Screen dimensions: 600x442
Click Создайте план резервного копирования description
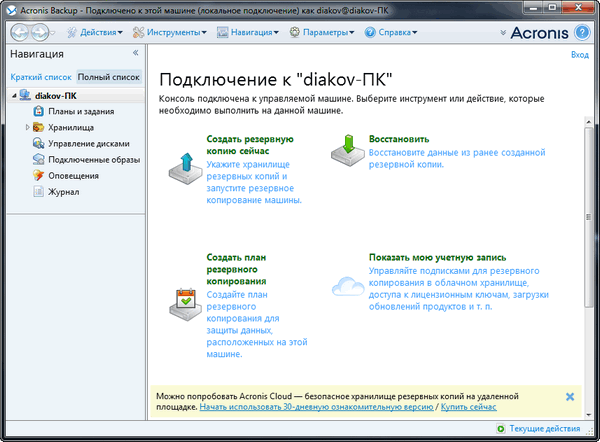pyautogui.click(x=257, y=324)
